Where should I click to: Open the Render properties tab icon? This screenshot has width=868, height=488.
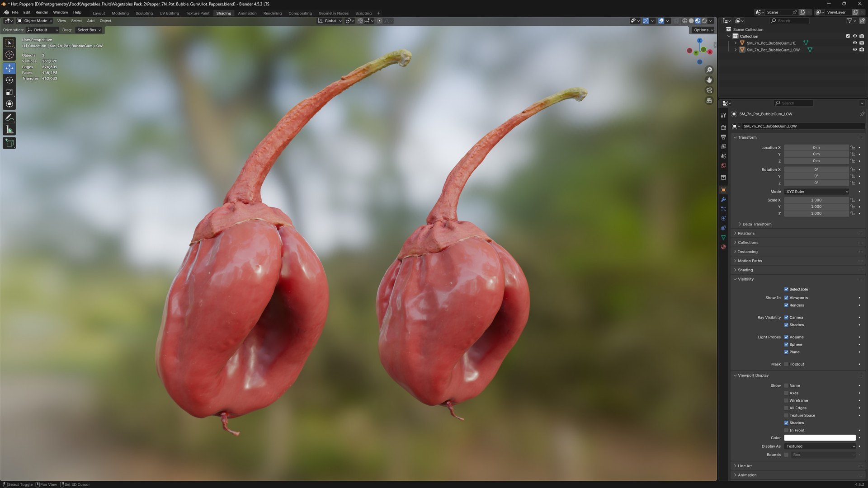click(x=723, y=127)
